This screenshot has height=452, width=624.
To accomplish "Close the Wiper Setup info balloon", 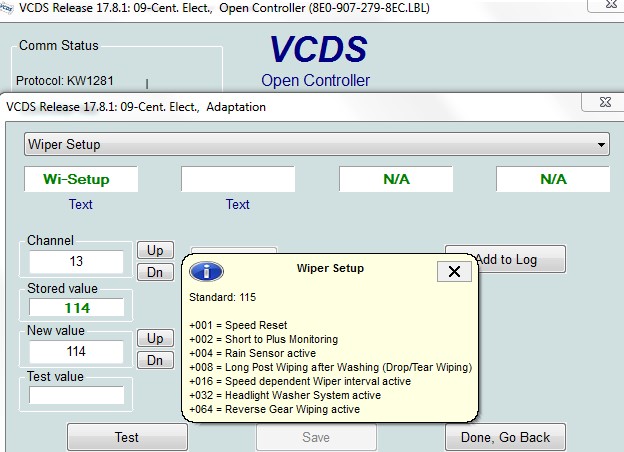I will tap(454, 271).
